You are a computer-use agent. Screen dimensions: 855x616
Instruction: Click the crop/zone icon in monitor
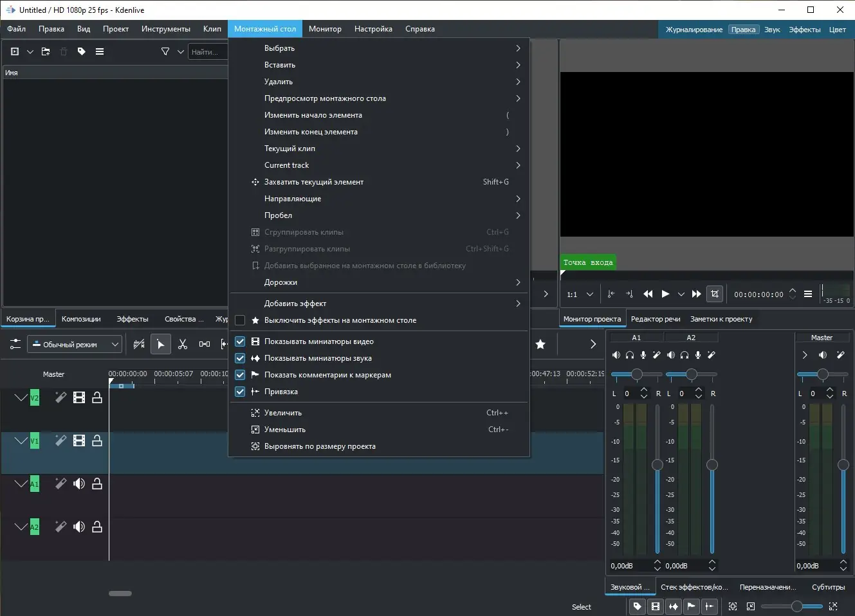point(715,294)
